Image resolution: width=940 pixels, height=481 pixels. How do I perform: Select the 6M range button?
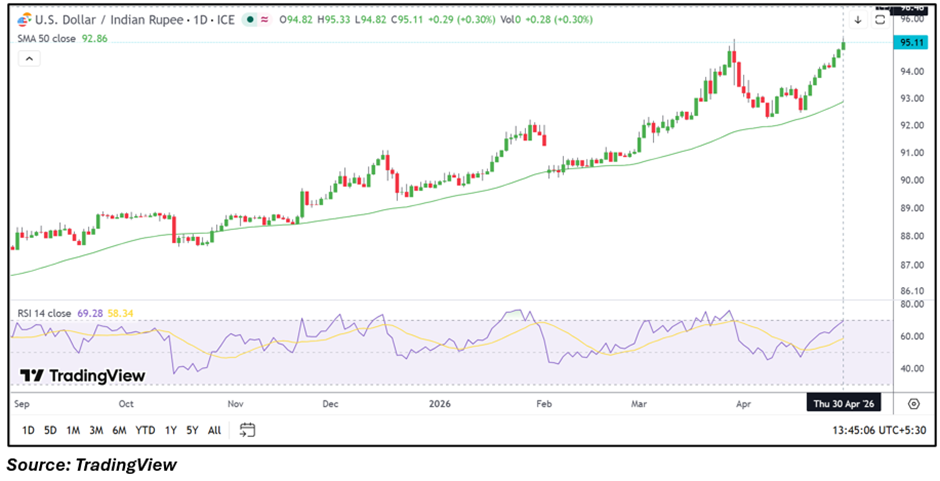(x=119, y=430)
